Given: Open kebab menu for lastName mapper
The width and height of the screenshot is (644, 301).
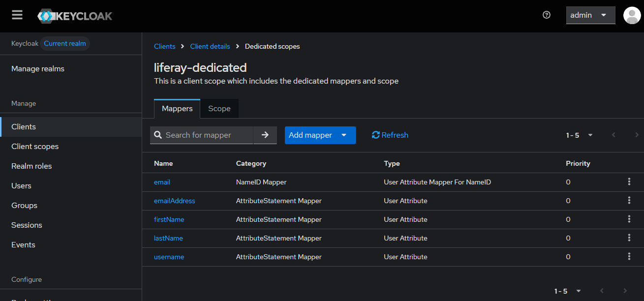Looking at the screenshot, I should point(629,238).
